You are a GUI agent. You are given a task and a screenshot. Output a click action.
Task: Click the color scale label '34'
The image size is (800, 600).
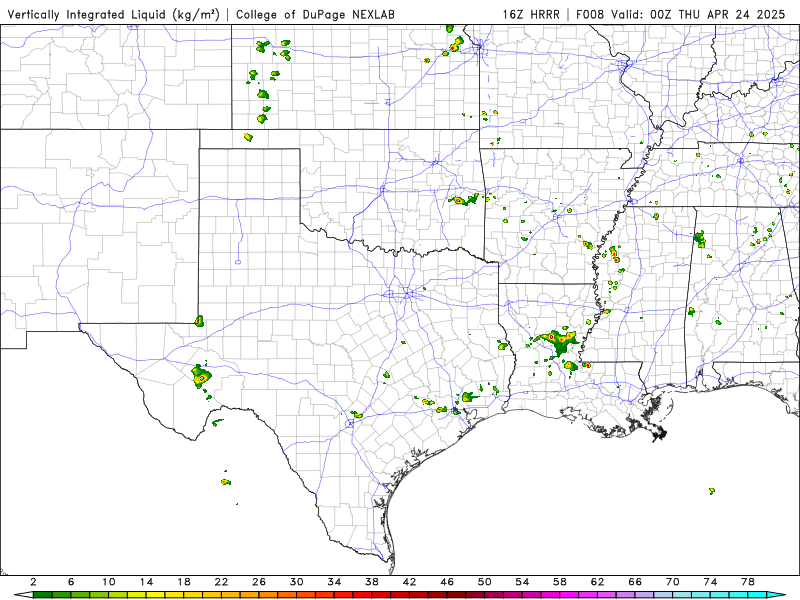tap(335, 582)
